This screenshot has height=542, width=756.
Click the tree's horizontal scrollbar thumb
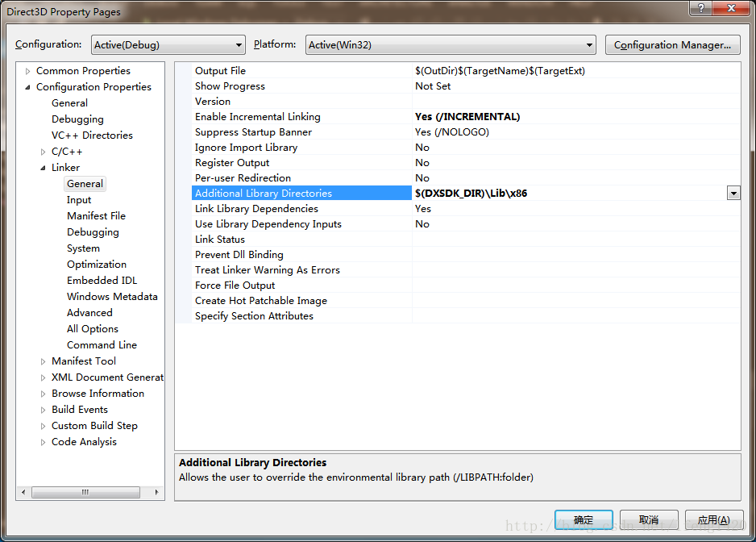(x=85, y=492)
